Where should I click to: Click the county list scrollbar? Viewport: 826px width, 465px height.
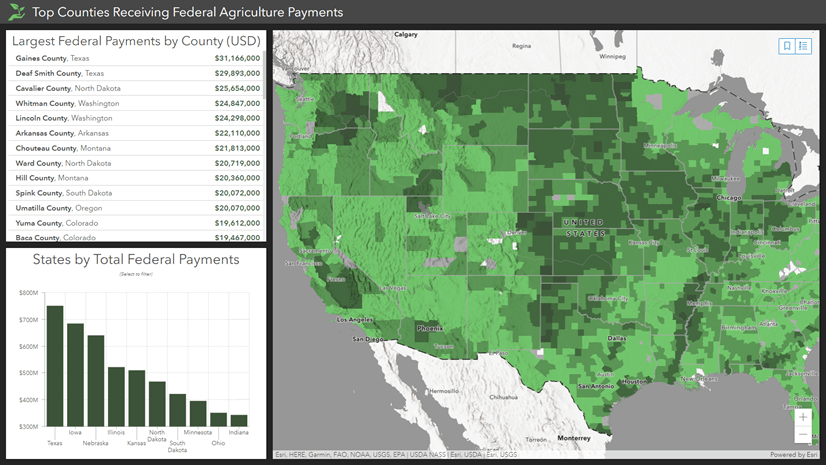coord(264,74)
